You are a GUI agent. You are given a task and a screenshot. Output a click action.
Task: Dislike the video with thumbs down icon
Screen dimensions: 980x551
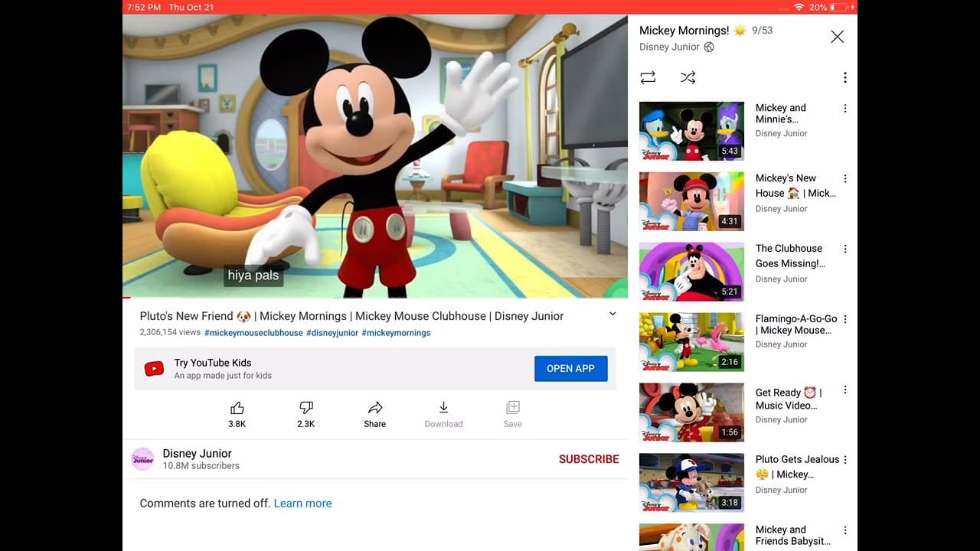[306, 408]
